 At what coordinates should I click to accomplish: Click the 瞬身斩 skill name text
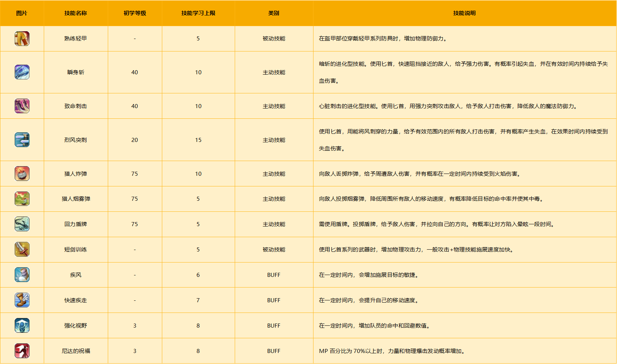[x=75, y=72]
